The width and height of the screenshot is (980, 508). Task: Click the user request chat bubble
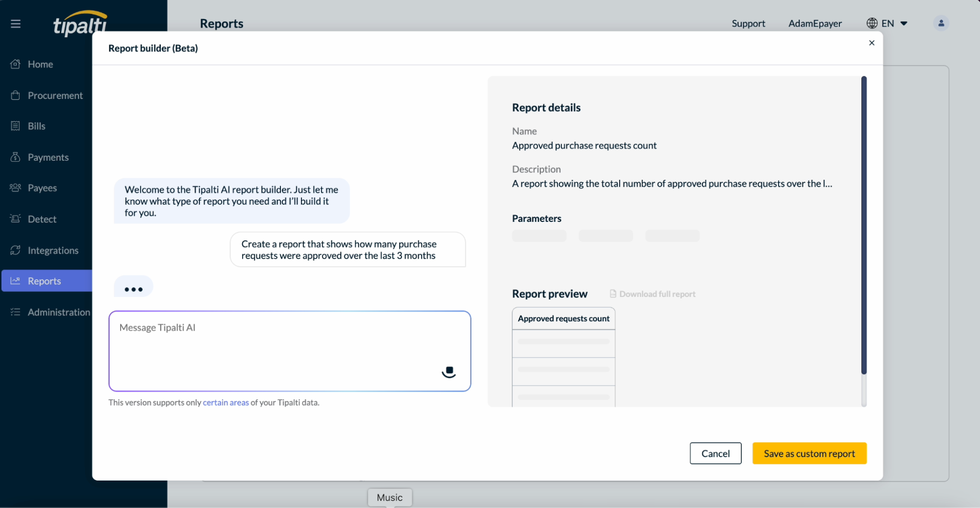(x=348, y=249)
